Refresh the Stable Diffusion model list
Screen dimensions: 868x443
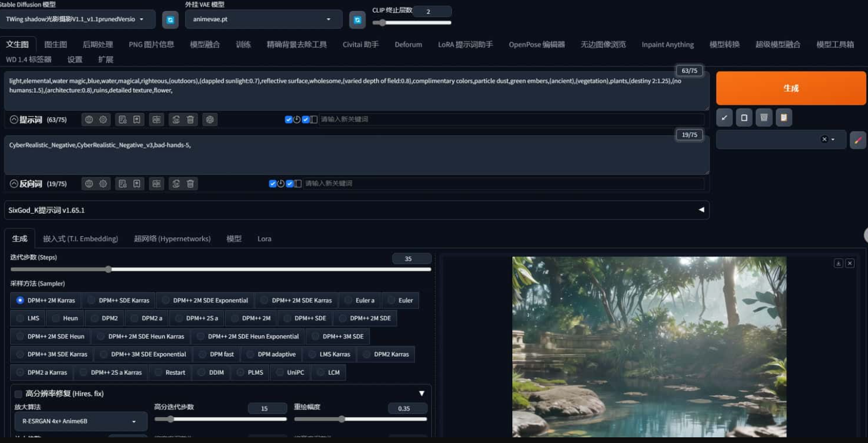click(x=170, y=19)
